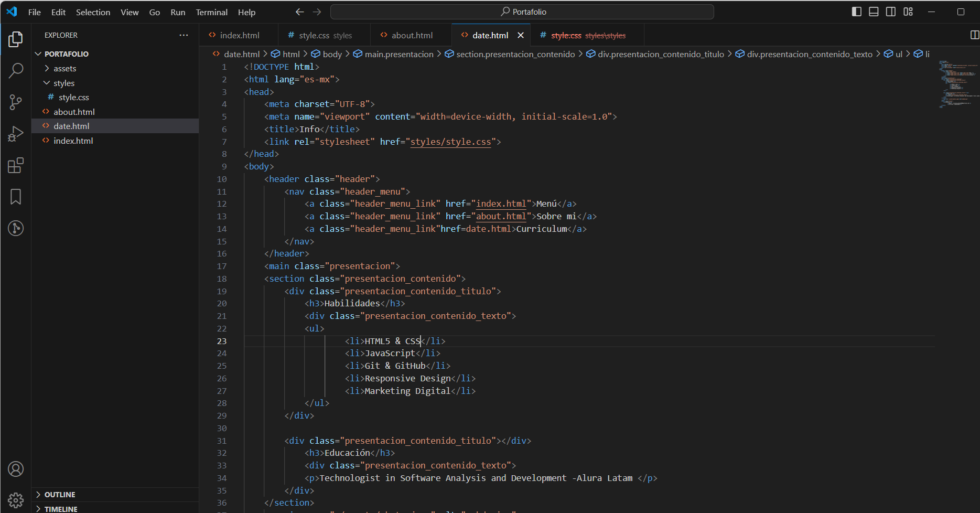Open the Accounts menu icon

16,469
